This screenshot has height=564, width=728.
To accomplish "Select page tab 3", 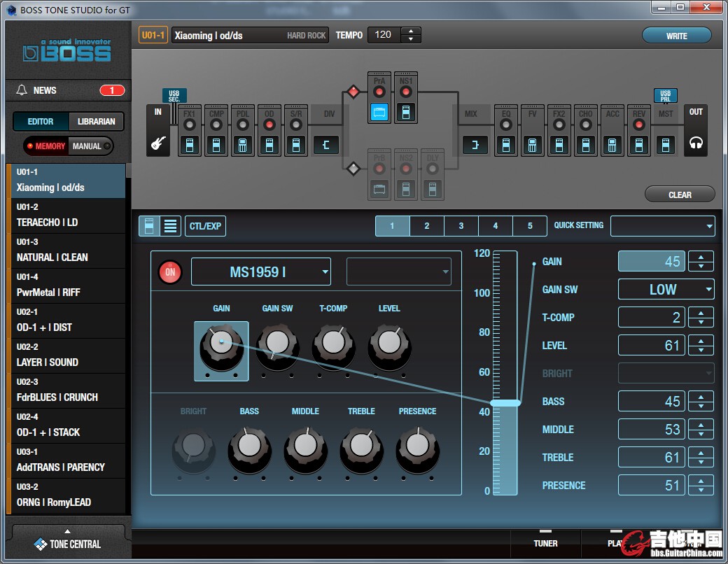I will [x=461, y=226].
